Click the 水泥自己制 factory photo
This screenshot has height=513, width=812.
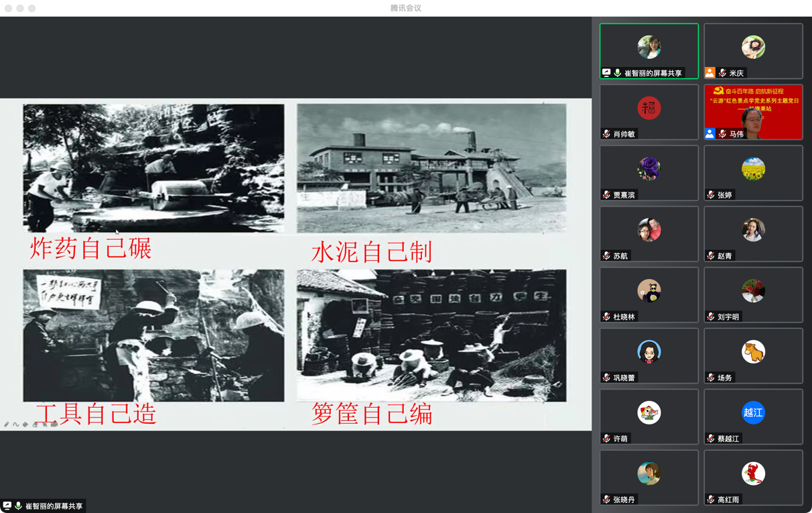coord(431,168)
